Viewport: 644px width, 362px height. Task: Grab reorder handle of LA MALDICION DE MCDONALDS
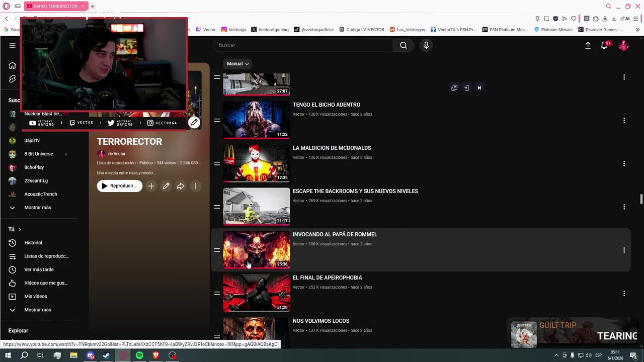(x=217, y=164)
